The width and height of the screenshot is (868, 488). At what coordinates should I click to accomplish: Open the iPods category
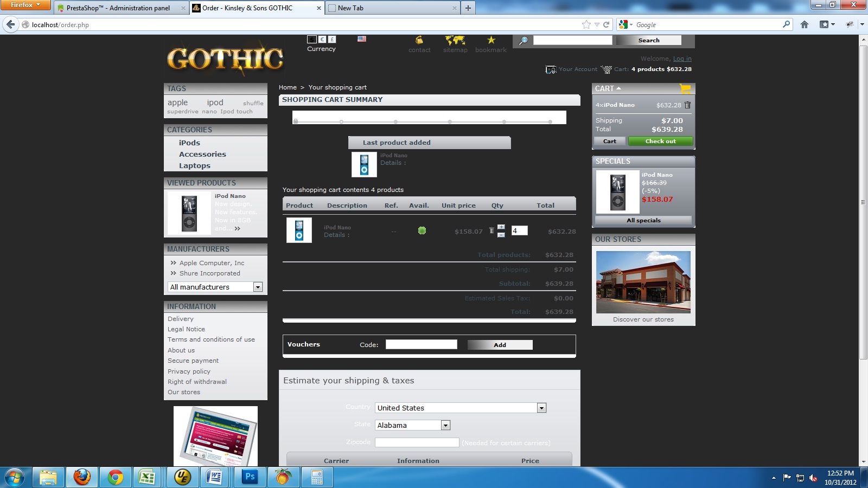(x=189, y=143)
